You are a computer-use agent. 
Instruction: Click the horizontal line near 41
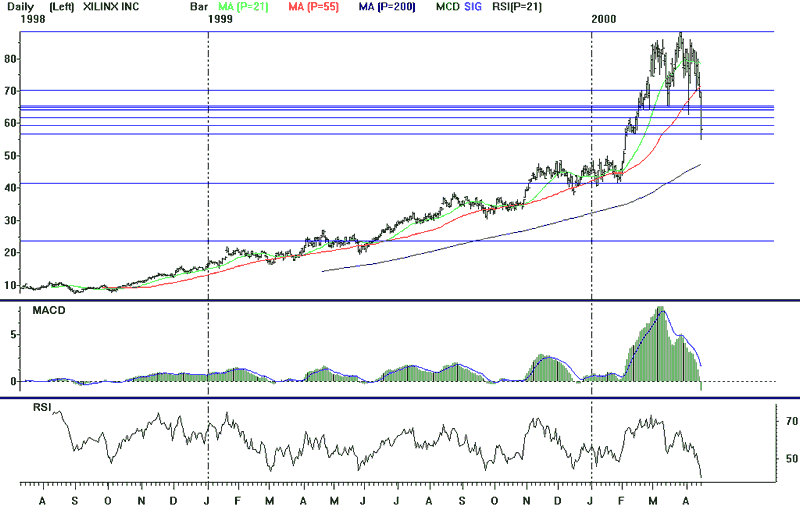[x=397, y=184]
